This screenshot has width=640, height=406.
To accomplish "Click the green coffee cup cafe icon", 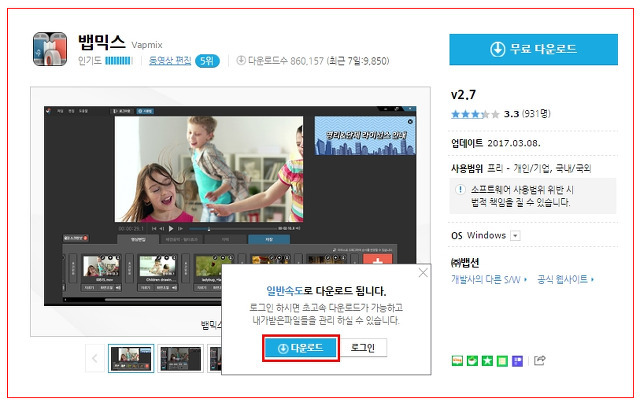I will tap(472, 361).
